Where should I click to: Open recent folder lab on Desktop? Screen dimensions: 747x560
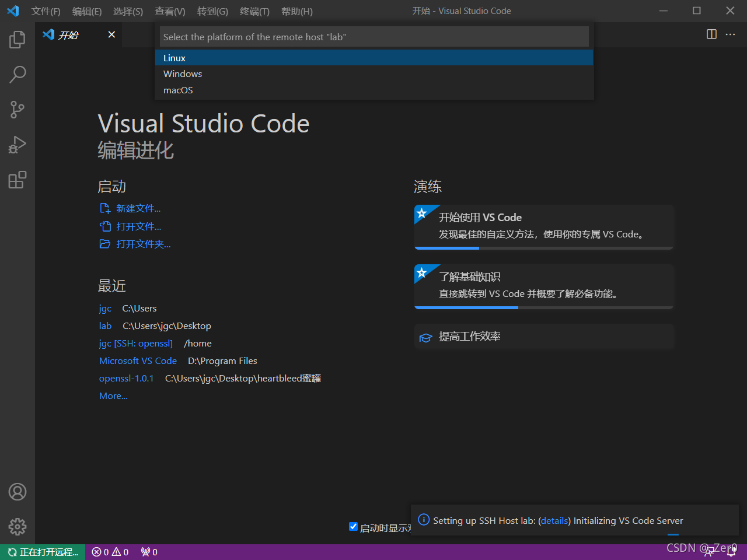pos(105,325)
